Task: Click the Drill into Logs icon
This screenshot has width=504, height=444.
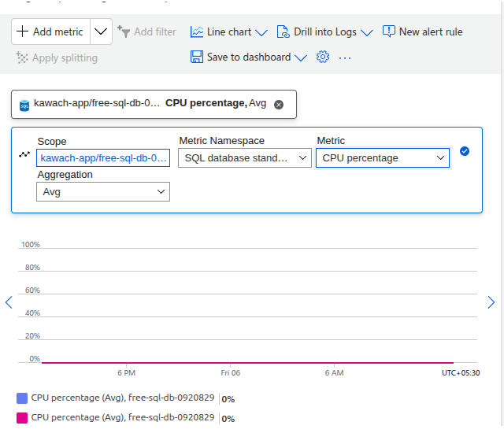Action: 283,31
